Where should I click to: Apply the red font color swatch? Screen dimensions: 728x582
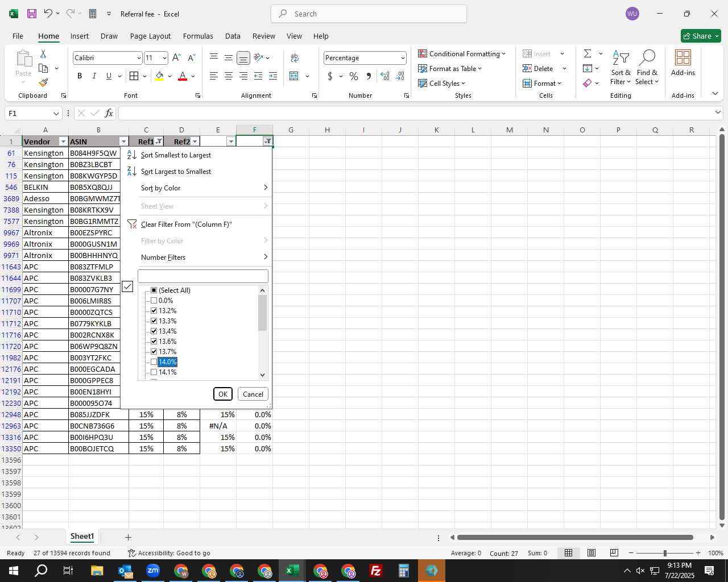click(x=183, y=76)
